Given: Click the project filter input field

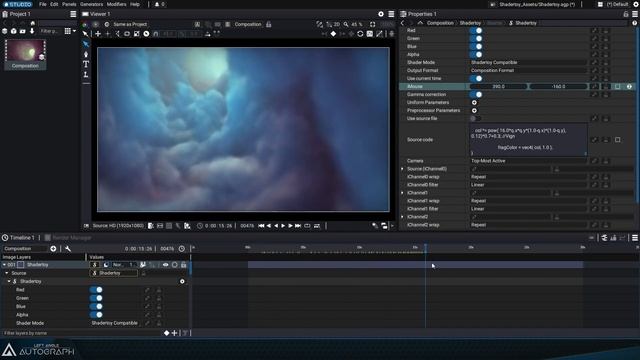Looking at the screenshot, I should click(51, 31).
